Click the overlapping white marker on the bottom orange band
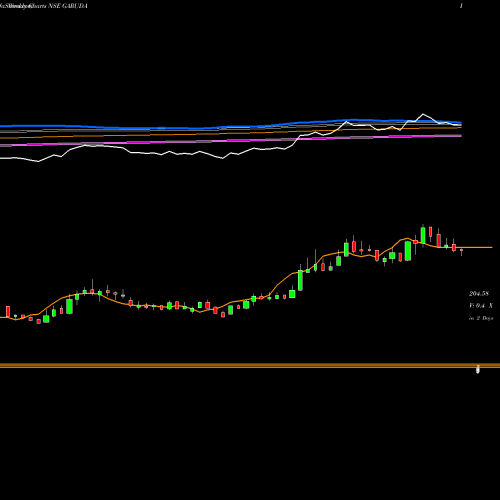Screen dimensions: 500x500 (x=478, y=369)
